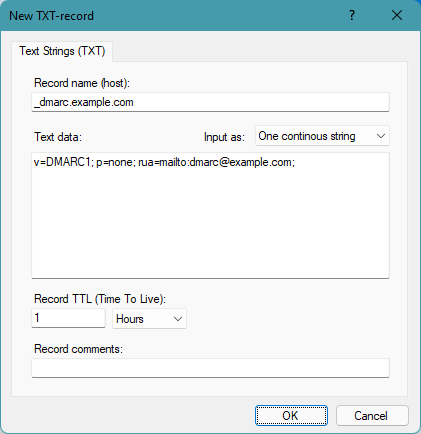Select the Text Strings (TXT) tab
The width and height of the screenshot is (421, 434).
(x=62, y=51)
